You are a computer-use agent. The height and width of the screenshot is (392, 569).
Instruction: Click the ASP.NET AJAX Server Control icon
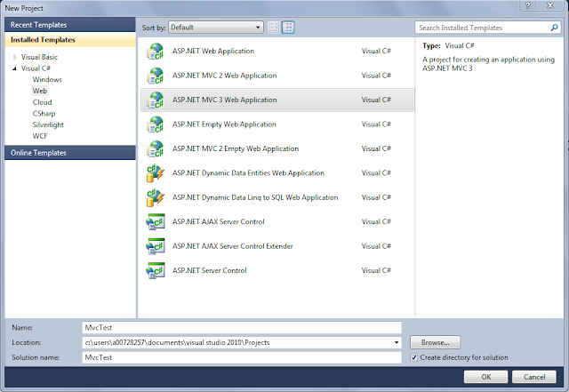156,221
